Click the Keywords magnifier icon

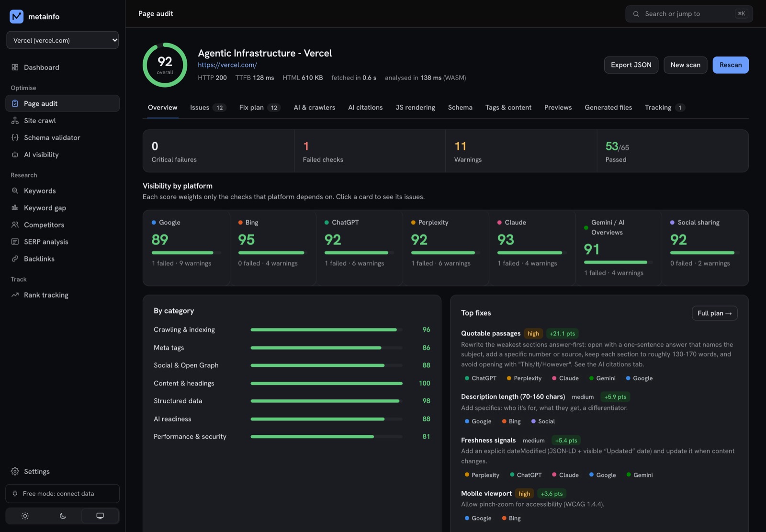click(15, 191)
